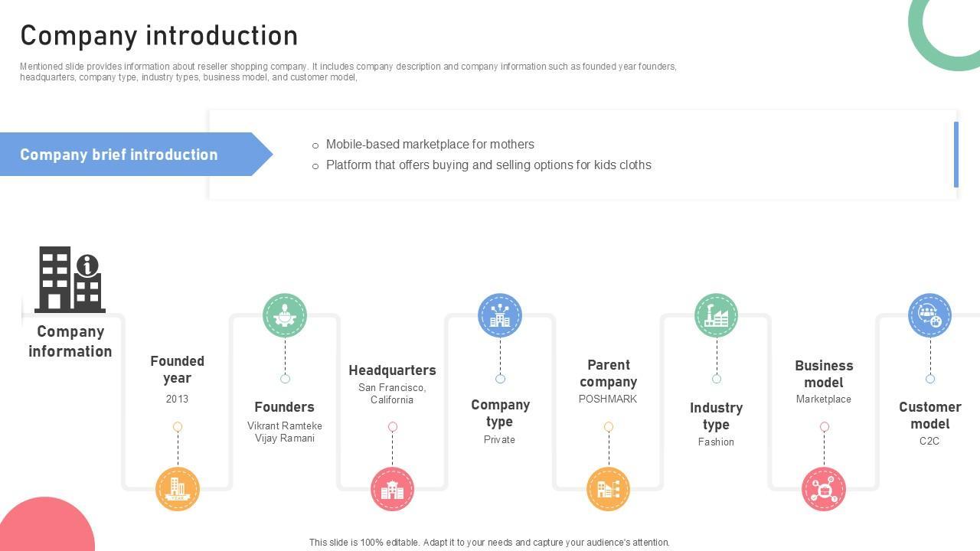
Task: Click the Mobile-based marketplace bullet text
Action: coord(430,145)
